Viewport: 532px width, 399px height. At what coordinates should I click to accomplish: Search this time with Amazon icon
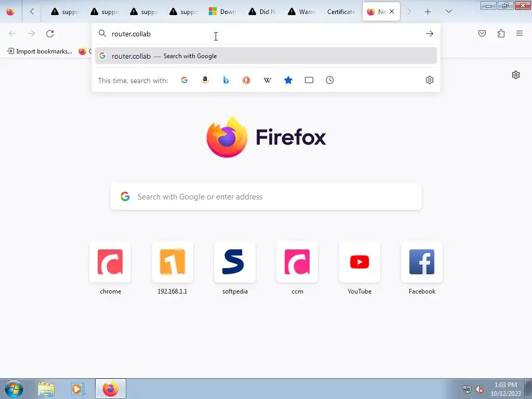(205, 80)
